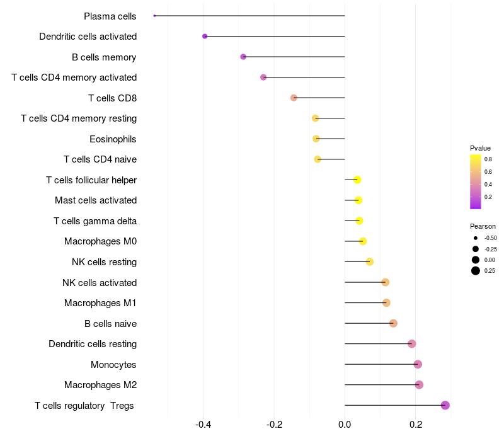The width and height of the screenshot is (504, 441).
Task: Click the Pearson -0.25 legend size dot
Action: [476, 249]
